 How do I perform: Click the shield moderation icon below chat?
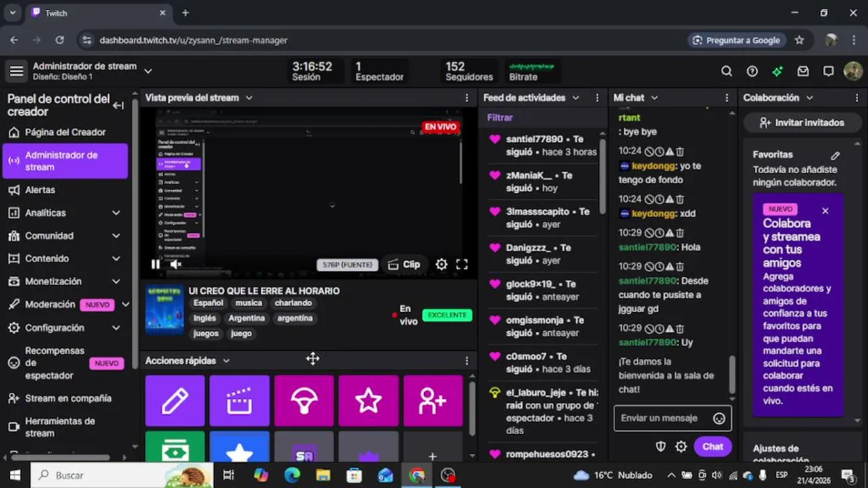pyautogui.click(x=660, y=447)
